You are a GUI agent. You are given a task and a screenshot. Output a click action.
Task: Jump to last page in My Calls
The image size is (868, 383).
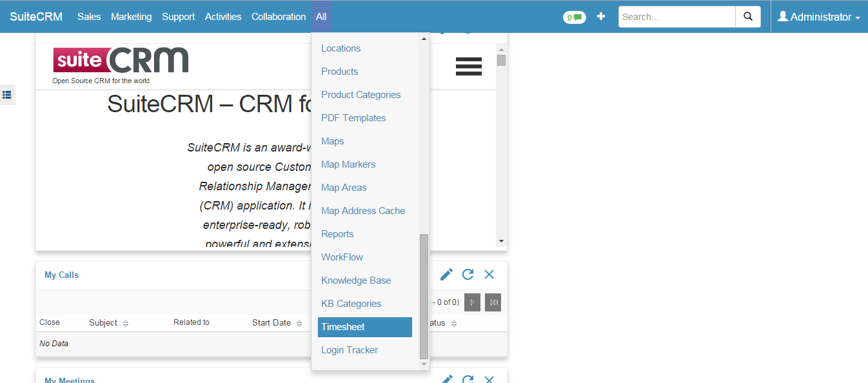tap(493, 302)
